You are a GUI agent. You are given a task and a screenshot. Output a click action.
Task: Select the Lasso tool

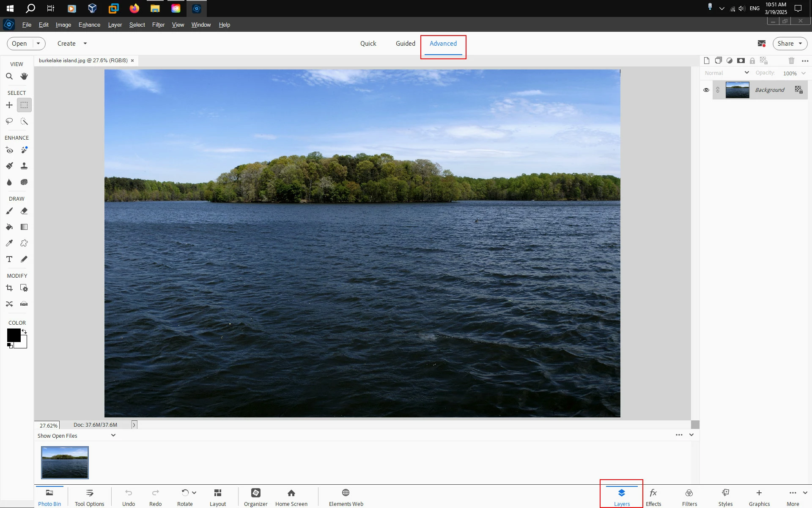coord(9,121)
